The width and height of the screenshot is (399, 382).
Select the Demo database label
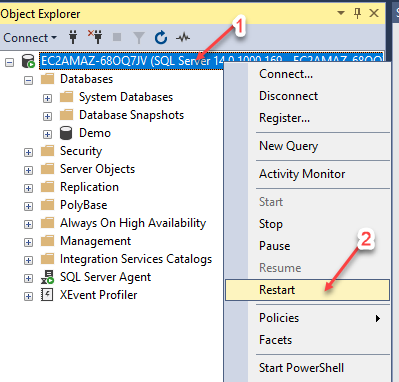tap(95, 133)
